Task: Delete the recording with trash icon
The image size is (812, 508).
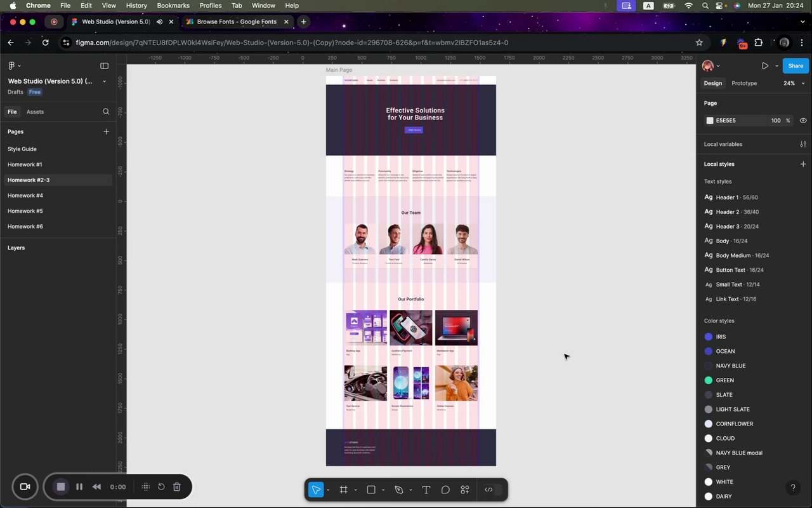Action: 177,487
